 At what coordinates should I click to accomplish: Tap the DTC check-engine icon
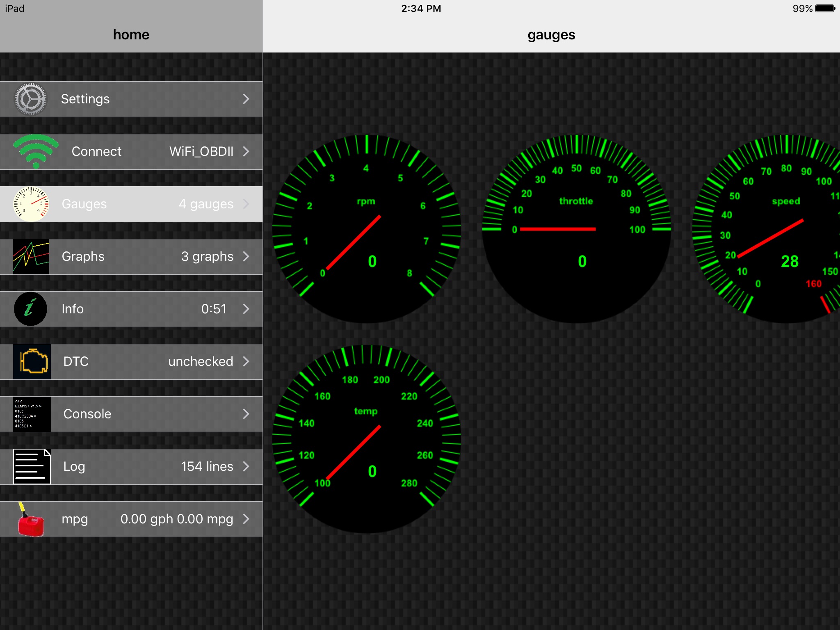(32, 361)
